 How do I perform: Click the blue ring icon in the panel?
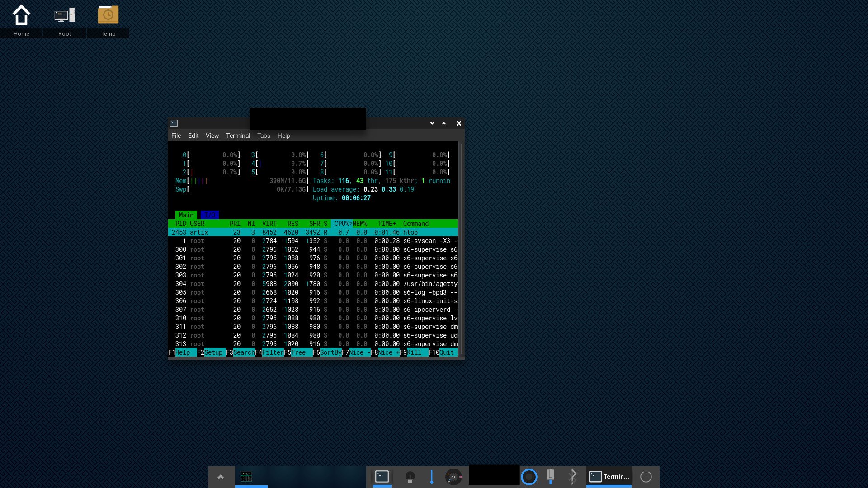(x=529, y=477)
